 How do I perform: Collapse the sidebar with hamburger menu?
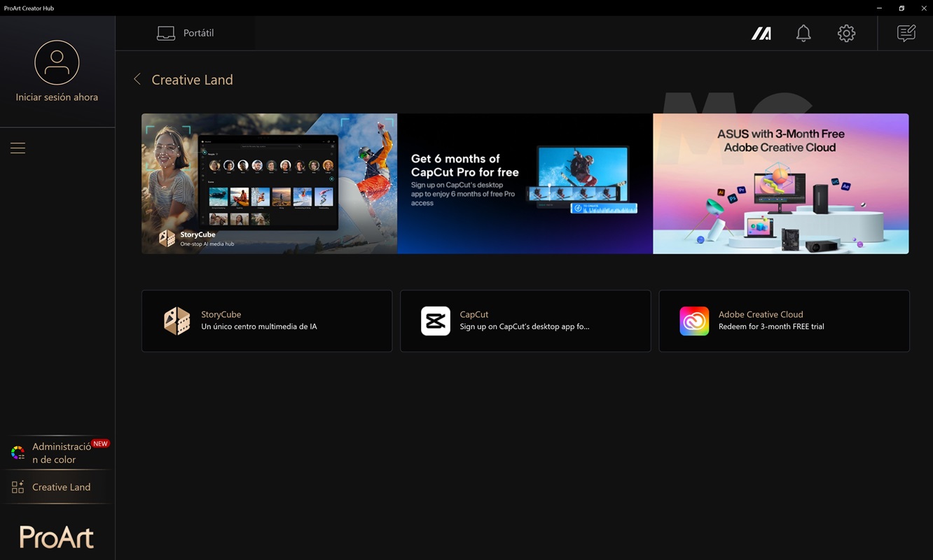point(18,148)
